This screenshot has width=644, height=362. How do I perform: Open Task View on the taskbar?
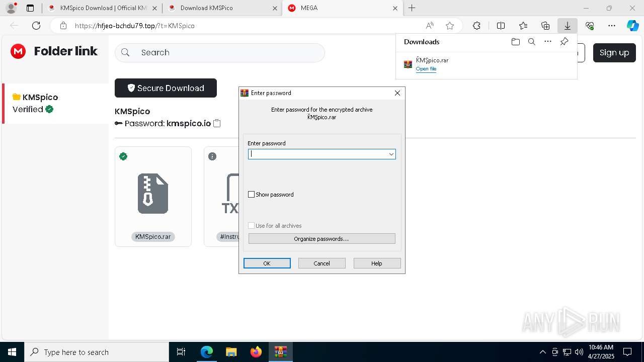(181, 352)
